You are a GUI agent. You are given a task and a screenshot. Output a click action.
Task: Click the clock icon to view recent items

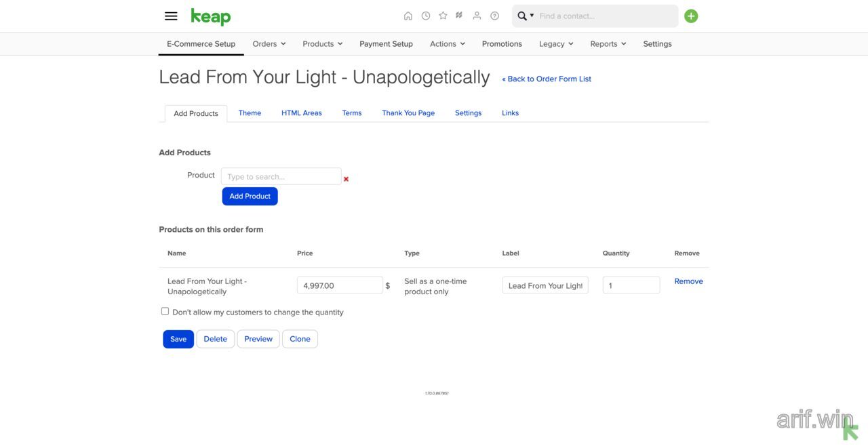click(425, 15)
